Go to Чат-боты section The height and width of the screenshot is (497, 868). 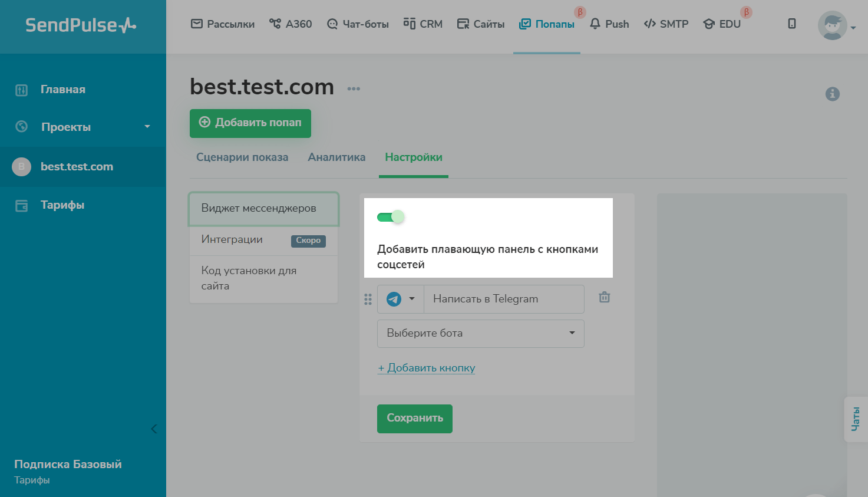(358, 24)
